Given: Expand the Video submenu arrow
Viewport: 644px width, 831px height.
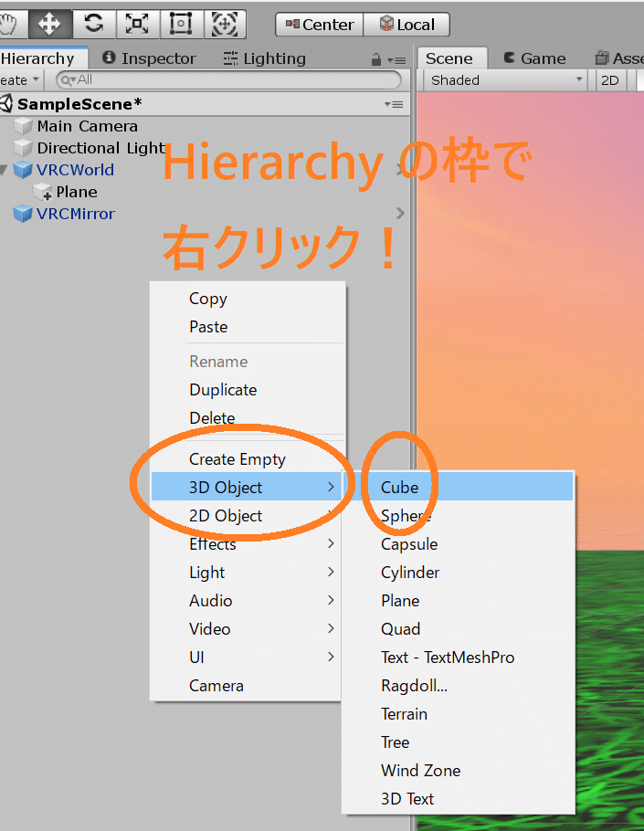Looking at the screenshot, I should point(331,628).
